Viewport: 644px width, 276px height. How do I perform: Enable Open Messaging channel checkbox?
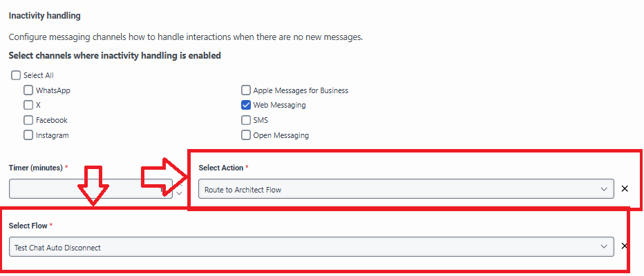click(x=246, y=135)
